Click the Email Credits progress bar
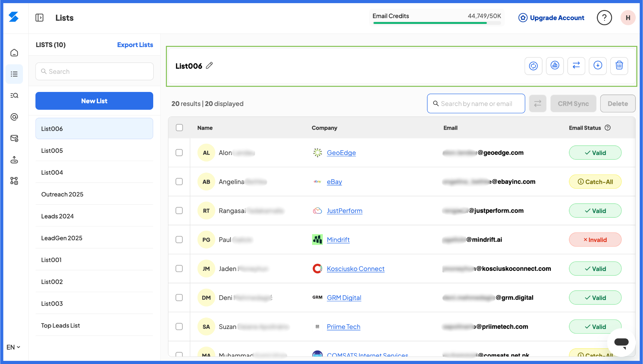Screen dimensions: 643x364 coord(437,23)
